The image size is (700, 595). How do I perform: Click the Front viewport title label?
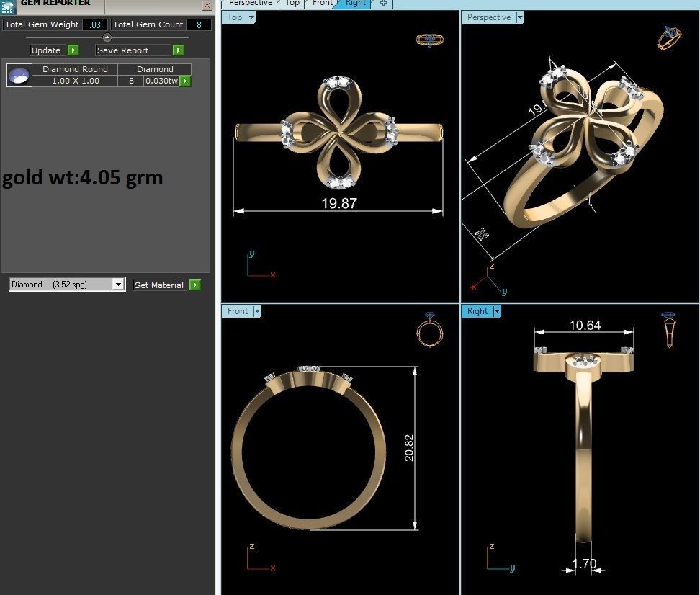coord(238,311)
